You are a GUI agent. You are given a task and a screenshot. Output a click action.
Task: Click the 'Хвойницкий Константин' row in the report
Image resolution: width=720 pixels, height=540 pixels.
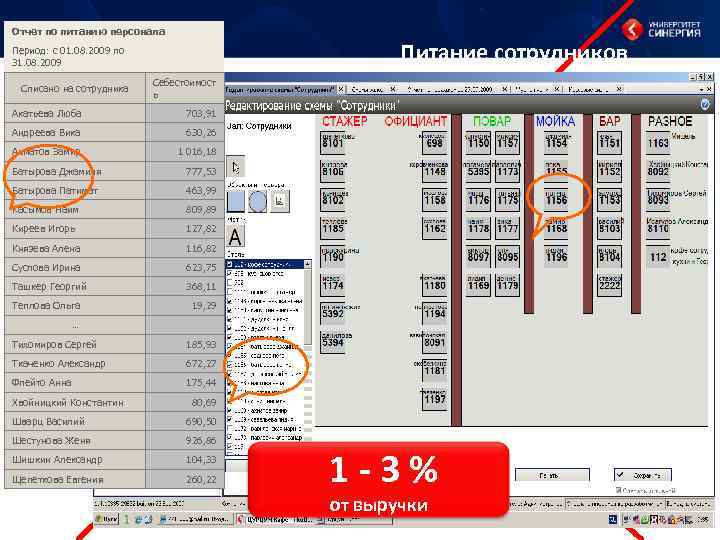(x=114, y=402)
